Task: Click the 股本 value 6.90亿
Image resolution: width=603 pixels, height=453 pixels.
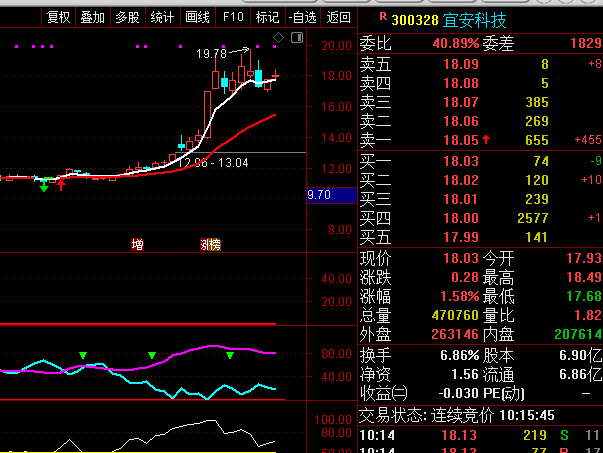Action: click(x=580, y=355)
